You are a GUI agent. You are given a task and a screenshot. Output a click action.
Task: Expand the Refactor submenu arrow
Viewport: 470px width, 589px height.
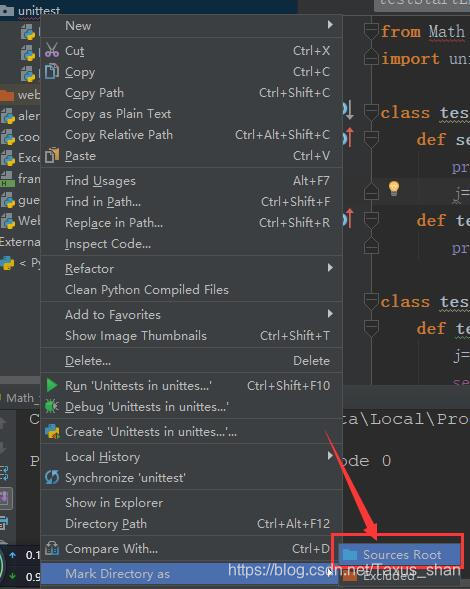pyautogui.click(x=330, y=268)
